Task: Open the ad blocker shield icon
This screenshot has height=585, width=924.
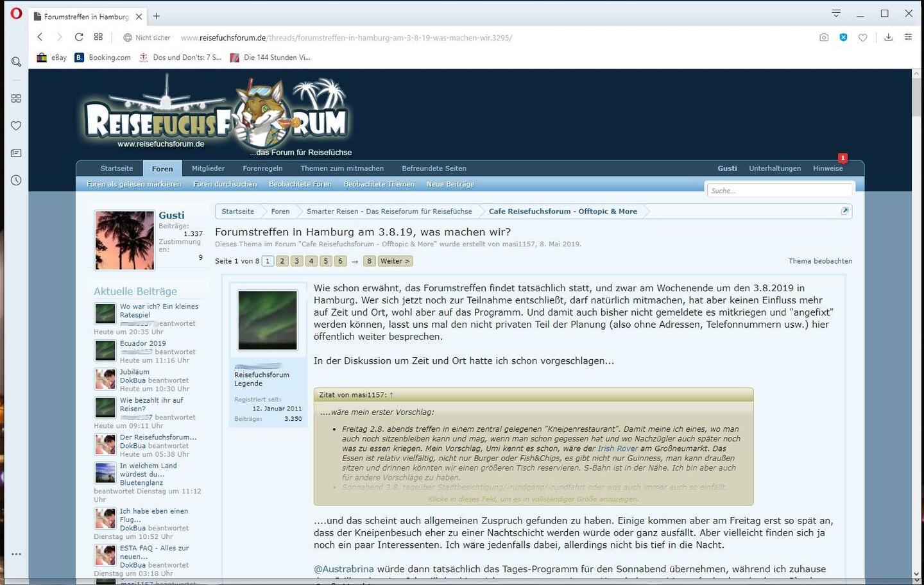Action: [x=843, y=38]
